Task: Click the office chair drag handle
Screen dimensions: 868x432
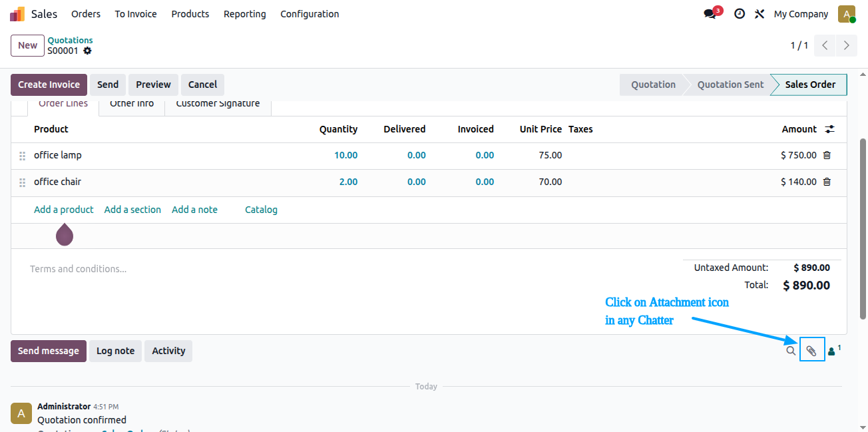Action: [22, 182]
